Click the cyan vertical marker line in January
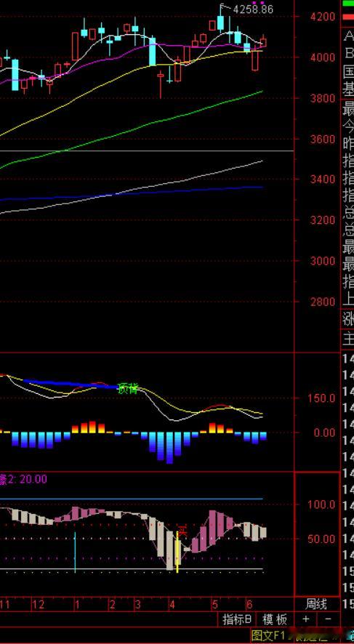 pyautogui.click(x=75, y=552)
